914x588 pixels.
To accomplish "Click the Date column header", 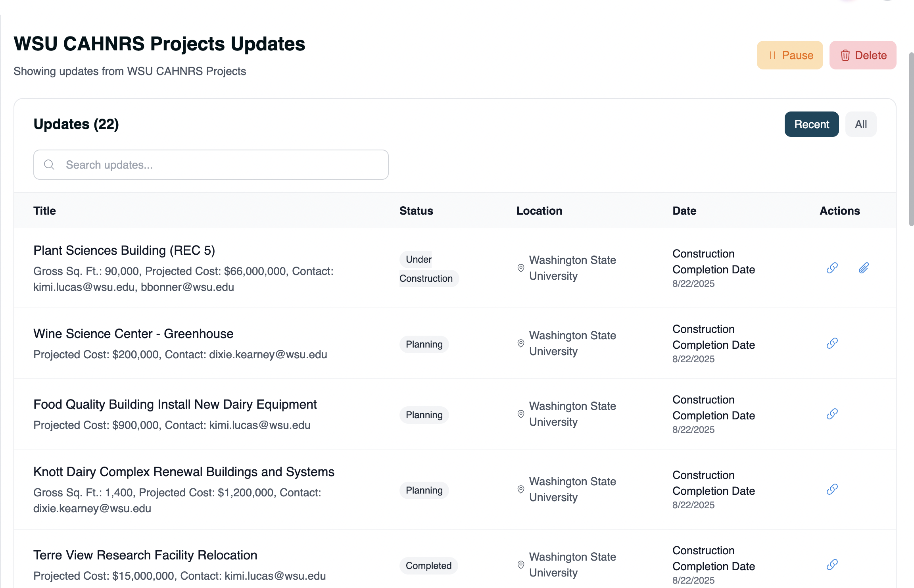I will (684, 211).
